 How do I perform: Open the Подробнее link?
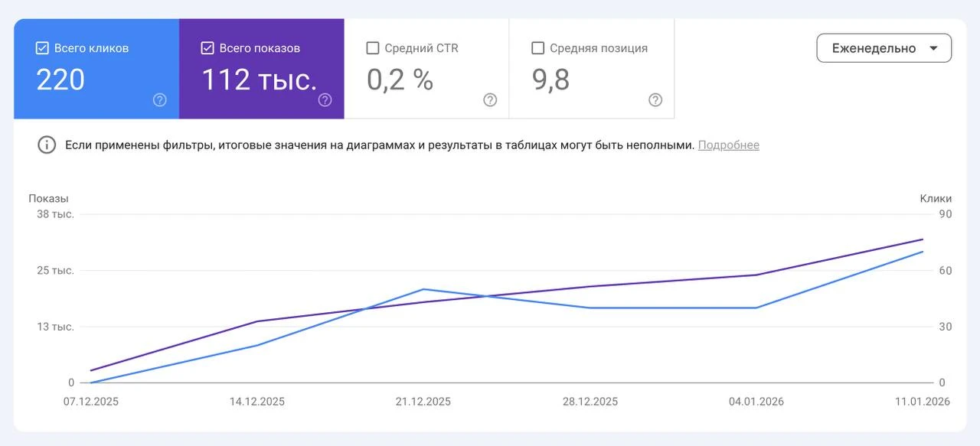[x=728, y=145]
